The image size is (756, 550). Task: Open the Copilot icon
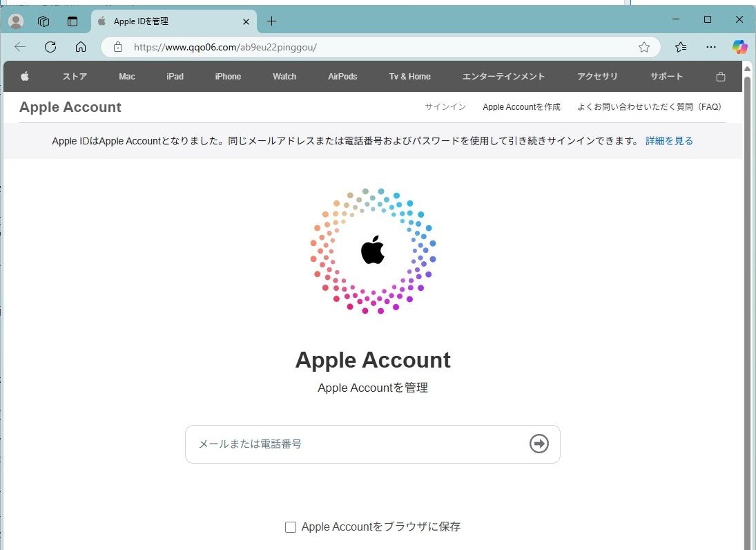click(x=739, y=47)
